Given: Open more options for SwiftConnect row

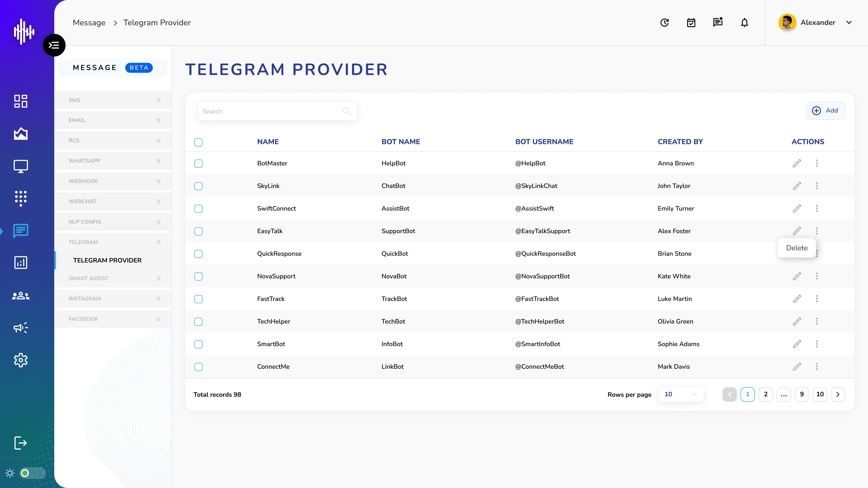Looking at the screenshot, I should pyautogui.click(x=817, y=208).
